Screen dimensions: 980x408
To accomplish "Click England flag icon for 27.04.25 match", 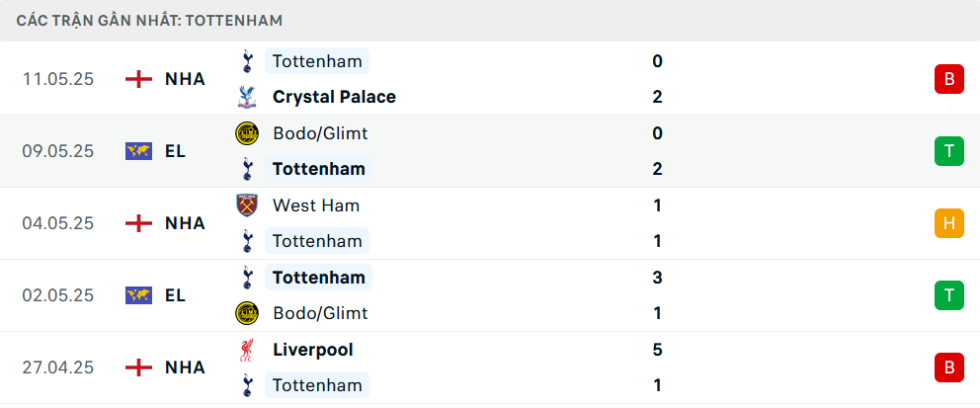I will tap(138, 367).
